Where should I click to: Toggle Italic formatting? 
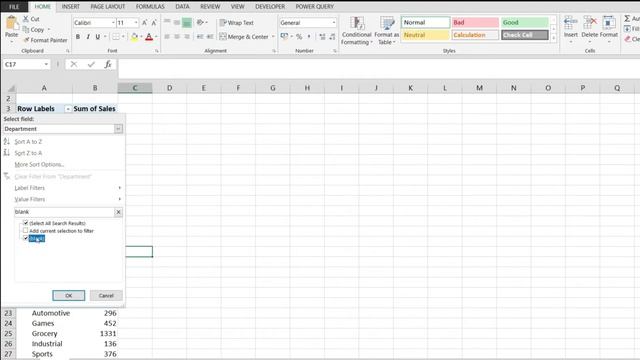point(88,37)
